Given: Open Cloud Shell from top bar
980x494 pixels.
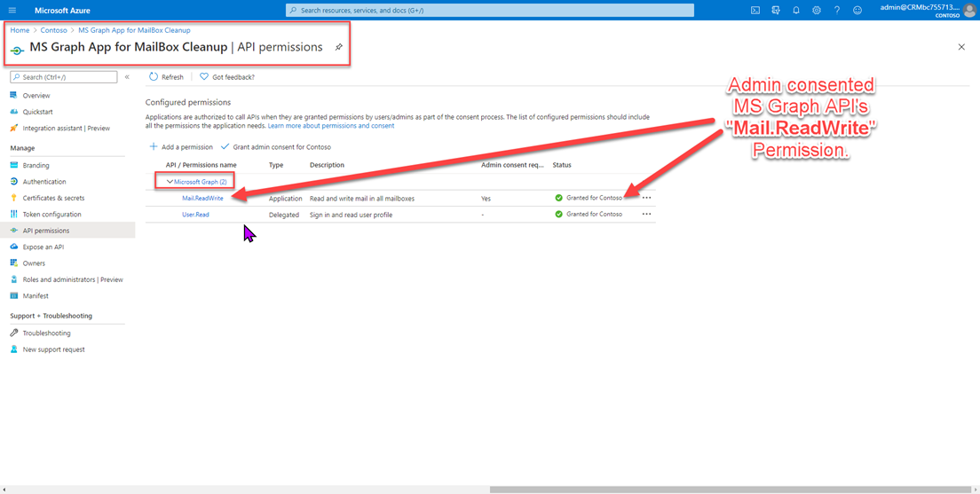Looking at the screenshot, I should [755, 11].
